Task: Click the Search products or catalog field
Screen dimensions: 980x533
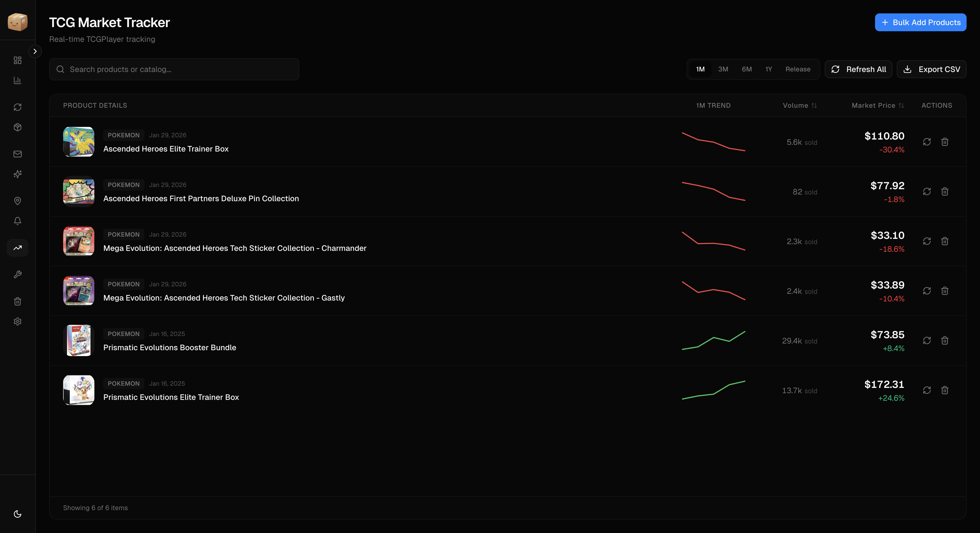Action: 174,69
